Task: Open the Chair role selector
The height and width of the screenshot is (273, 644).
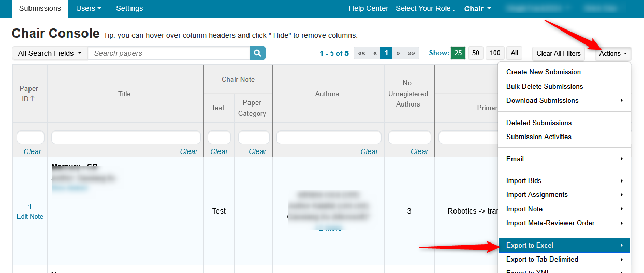Action: point(477,9)
